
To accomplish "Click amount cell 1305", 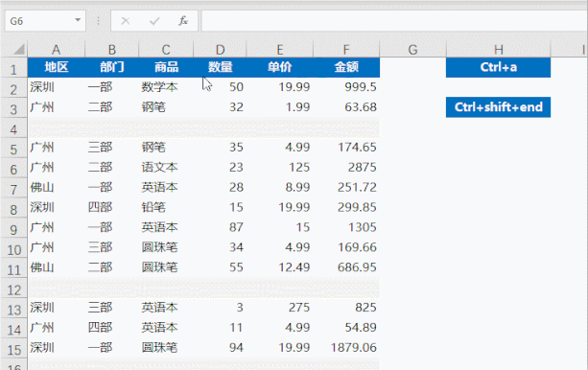I will 346,227.
